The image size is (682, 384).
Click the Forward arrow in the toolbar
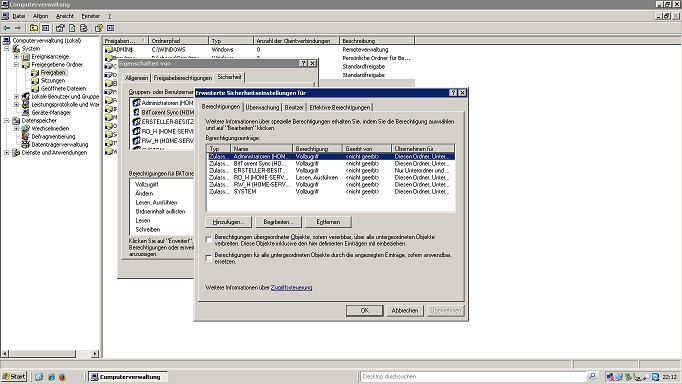[18, 28]
